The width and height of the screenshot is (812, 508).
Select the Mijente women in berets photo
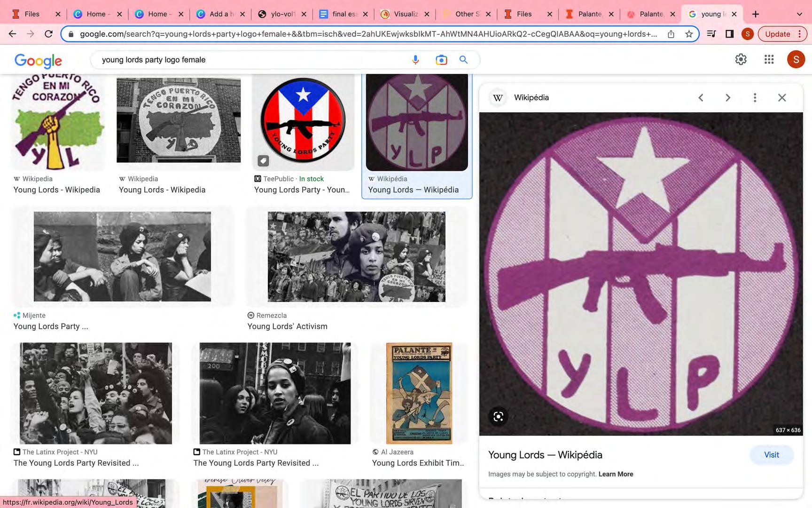click(x=122, y=256)
